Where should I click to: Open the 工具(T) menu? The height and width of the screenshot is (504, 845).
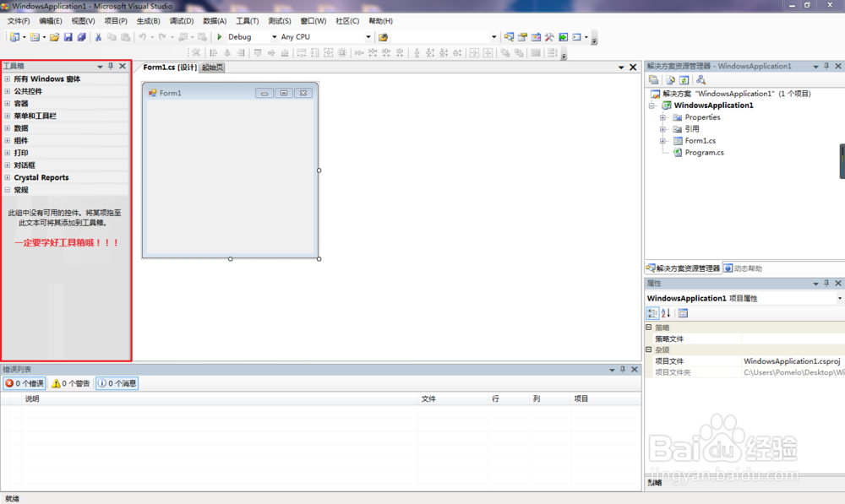click(x=248, y=21)
